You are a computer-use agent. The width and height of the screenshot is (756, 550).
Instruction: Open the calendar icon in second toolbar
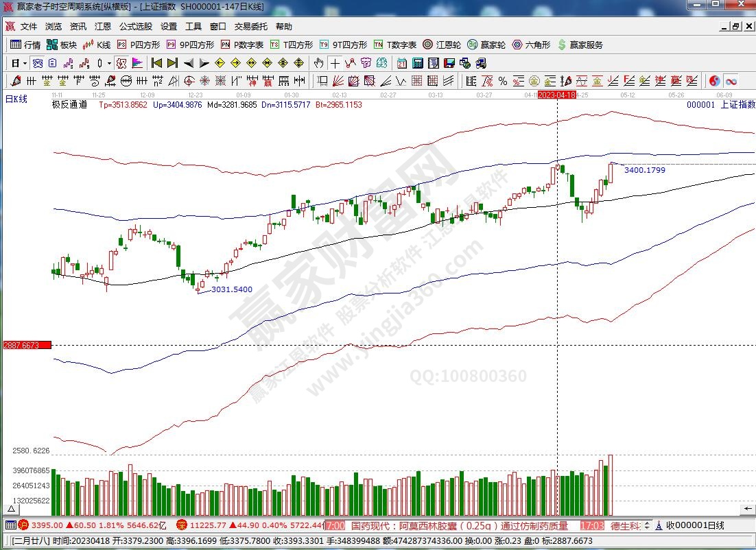pyautogui.click(x=402, y=63)
